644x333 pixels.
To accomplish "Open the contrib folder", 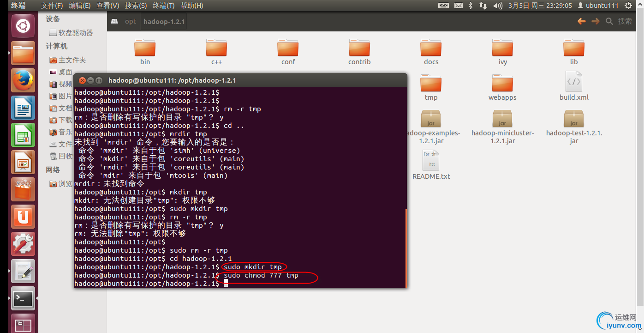I will (x=359, y=52).
